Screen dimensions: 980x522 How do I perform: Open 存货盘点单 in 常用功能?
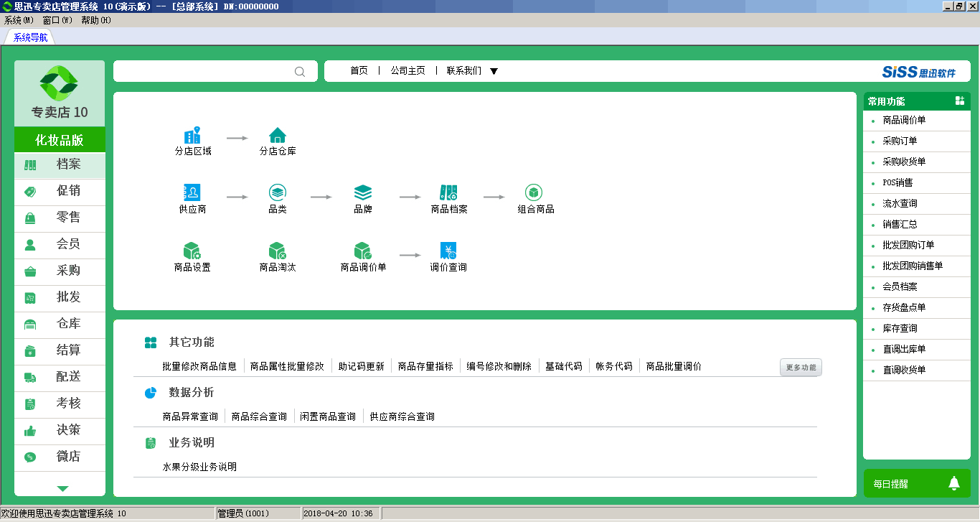pyautogui.click(x=917, y=308)
